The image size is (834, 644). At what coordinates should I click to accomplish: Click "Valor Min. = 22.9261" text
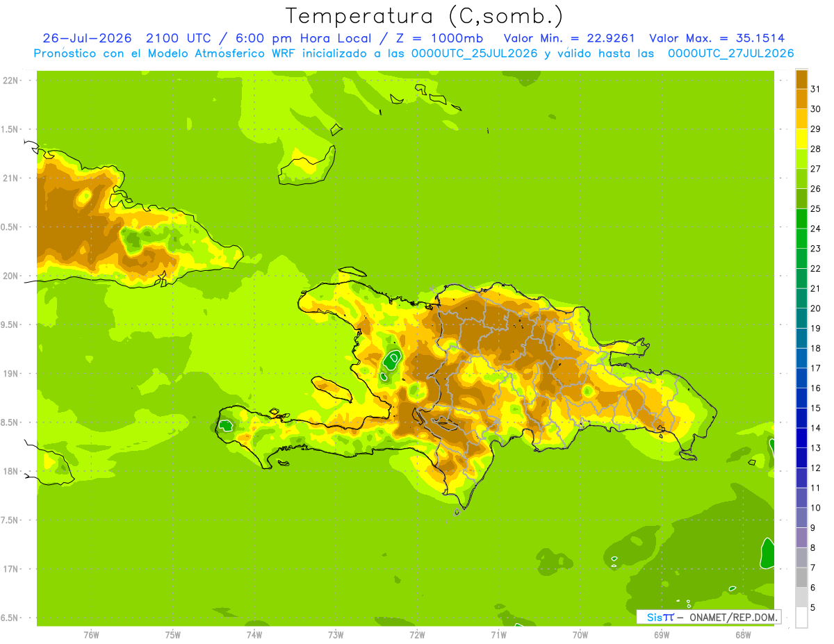tap(569, 38)
